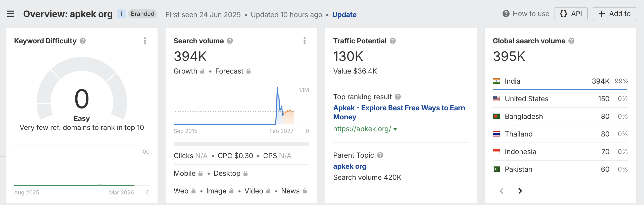Click the Traffic Potential help icon
Viewport: 644px width, 205px height.
point(393,41)
